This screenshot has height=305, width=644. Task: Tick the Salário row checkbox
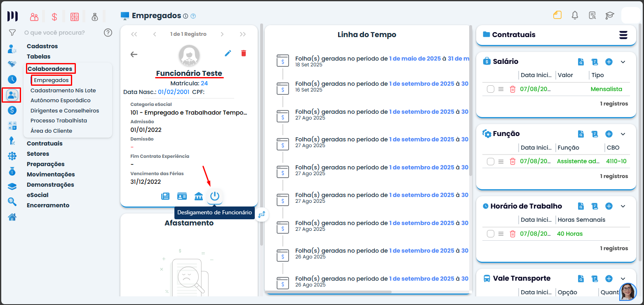coord(490,89)
